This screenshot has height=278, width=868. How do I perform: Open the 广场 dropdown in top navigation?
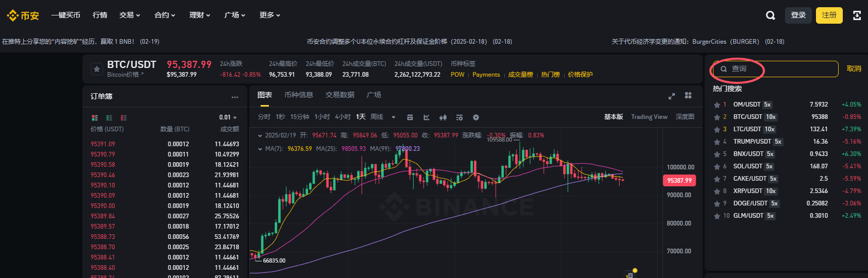235,15
